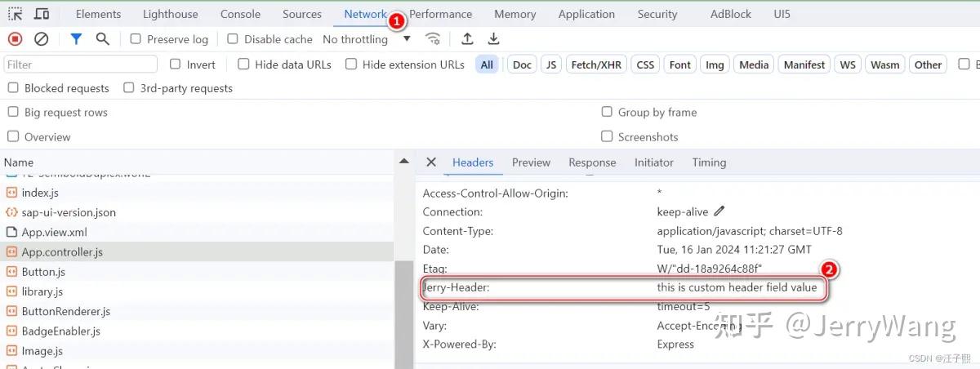Filter requests by WS type
Screen dimensions: 980x369
(x=848, y=64)
